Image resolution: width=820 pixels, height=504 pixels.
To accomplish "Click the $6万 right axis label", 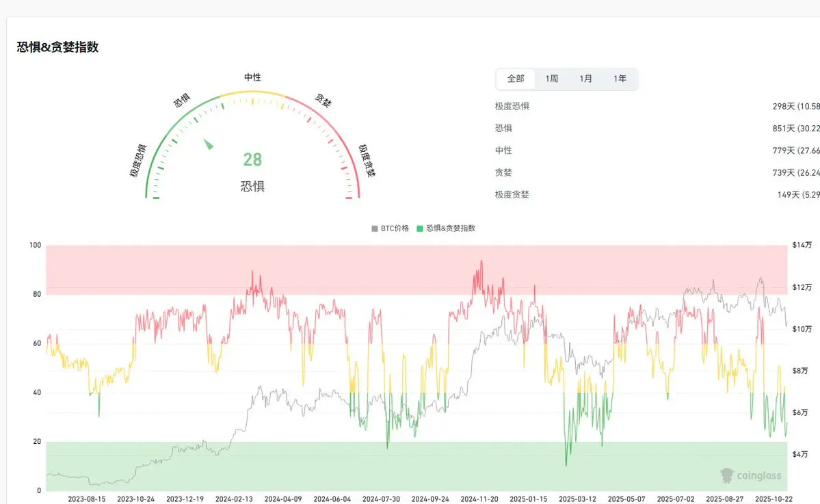I will pyautogui.click(x=800, y=412).
